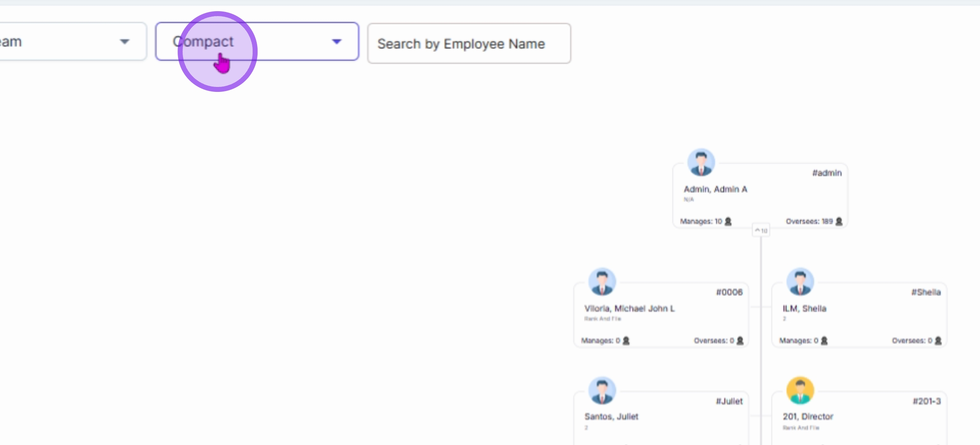Collapse Admin node's 10 subordinates toggle

tap(761, 231)
